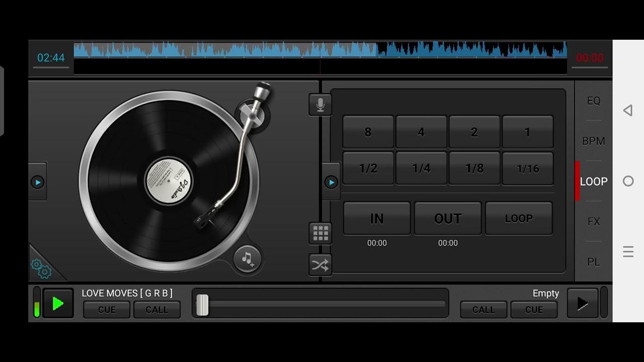Screen dimensions: 644x362
Task: Set loop length to 1 beat
Action: coord(527,132)
